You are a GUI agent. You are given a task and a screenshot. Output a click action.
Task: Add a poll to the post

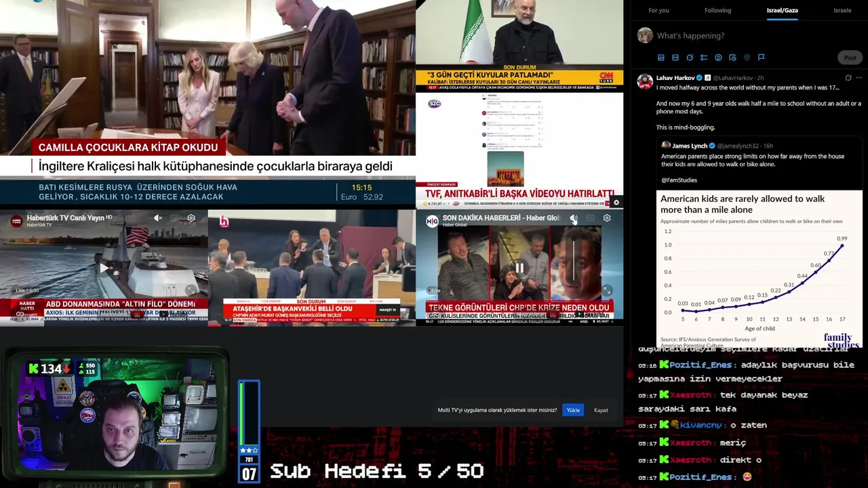coord(704,58)
